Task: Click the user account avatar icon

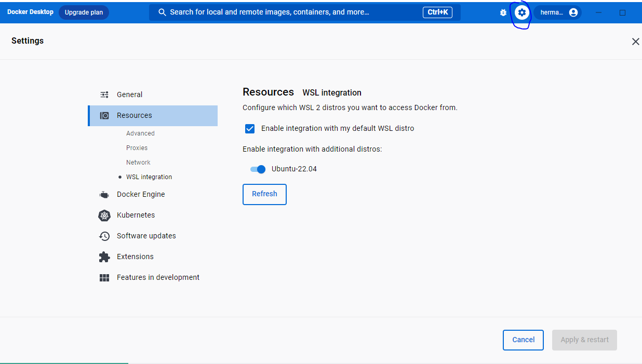Action: (573, 12)
